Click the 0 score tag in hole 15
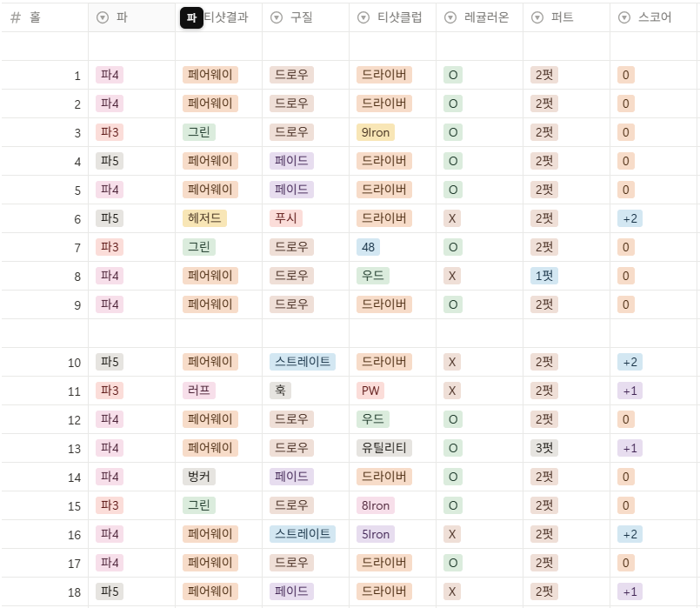Screen dimensions: 700x608 pyautogui.click(x=626, y=505)
